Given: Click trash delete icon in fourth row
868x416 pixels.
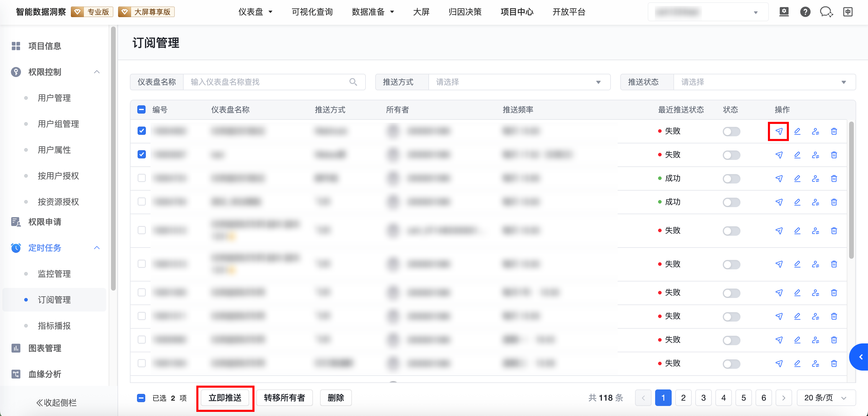Looking at the screenshot, I should pyautogui.click(x=834, y=202).
